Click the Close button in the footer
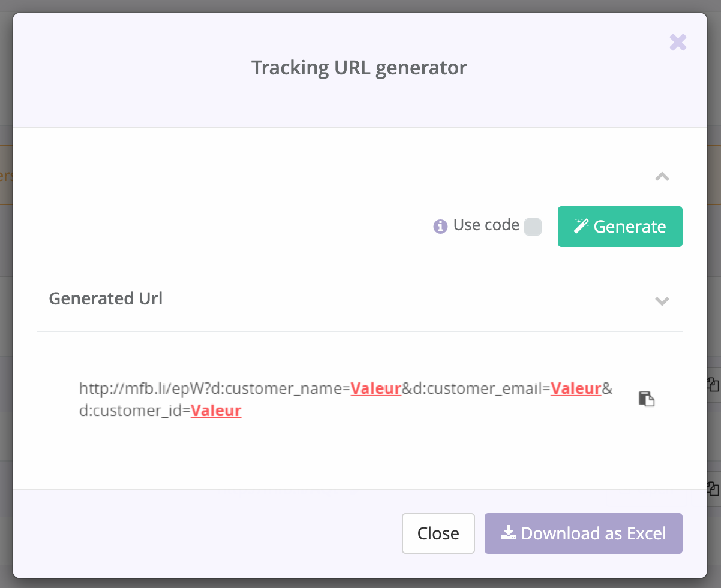Image resolution: width=721 pixels, height=588 pixels. pos(438,533)
